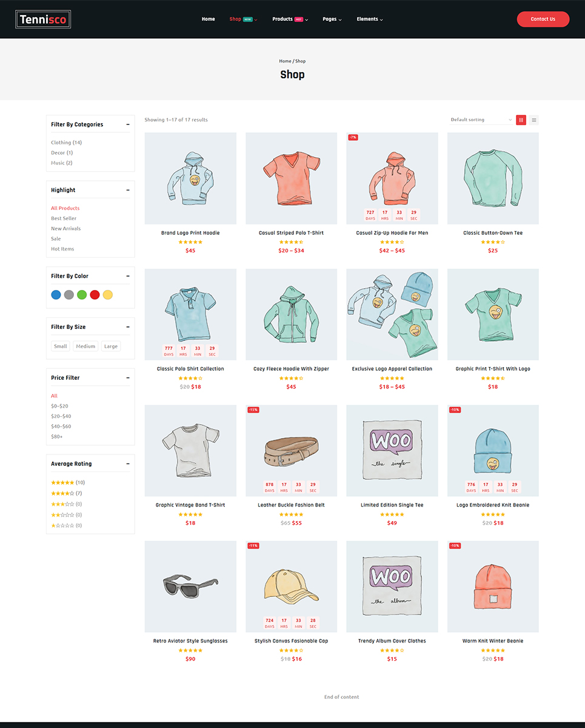
Task: Click the Contact Us button
Action: point(543,19)
